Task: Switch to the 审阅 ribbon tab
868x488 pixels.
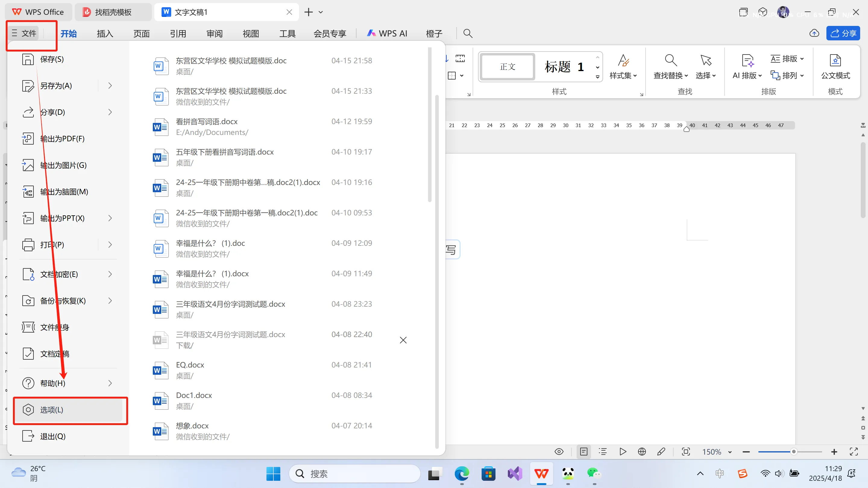Action: [x=214, y=33]
